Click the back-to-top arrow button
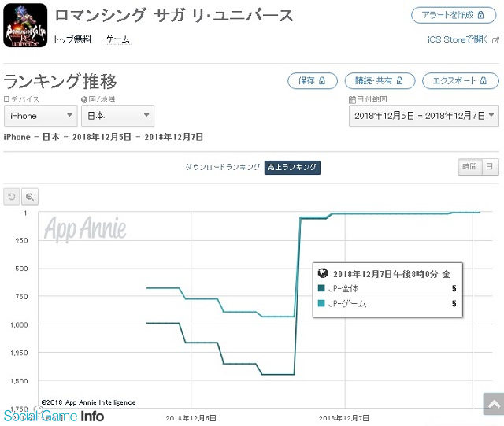 click(x=494, y=404)
